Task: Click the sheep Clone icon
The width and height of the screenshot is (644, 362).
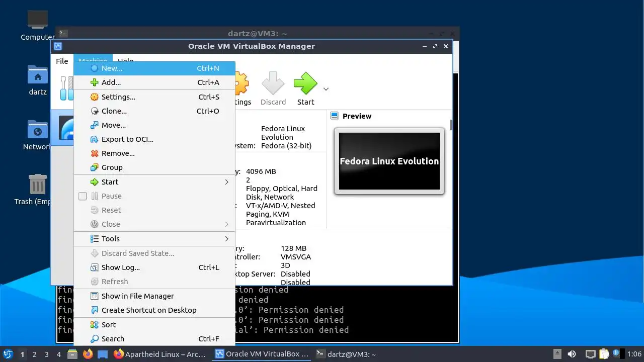Action: coord(94,111)
